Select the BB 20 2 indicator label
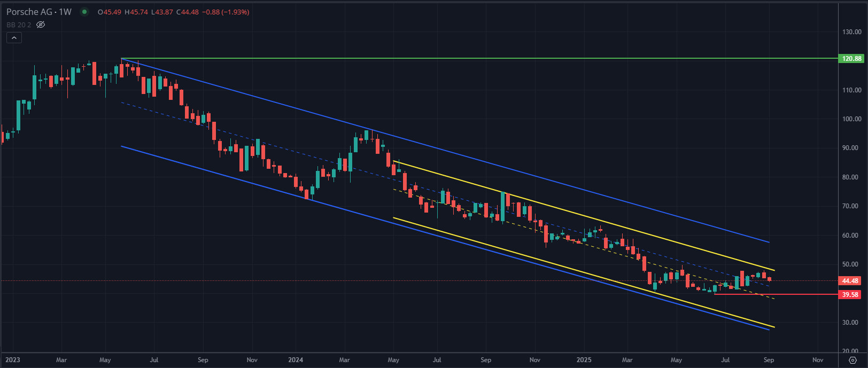The image size is (868, 368). pos(19,25)
